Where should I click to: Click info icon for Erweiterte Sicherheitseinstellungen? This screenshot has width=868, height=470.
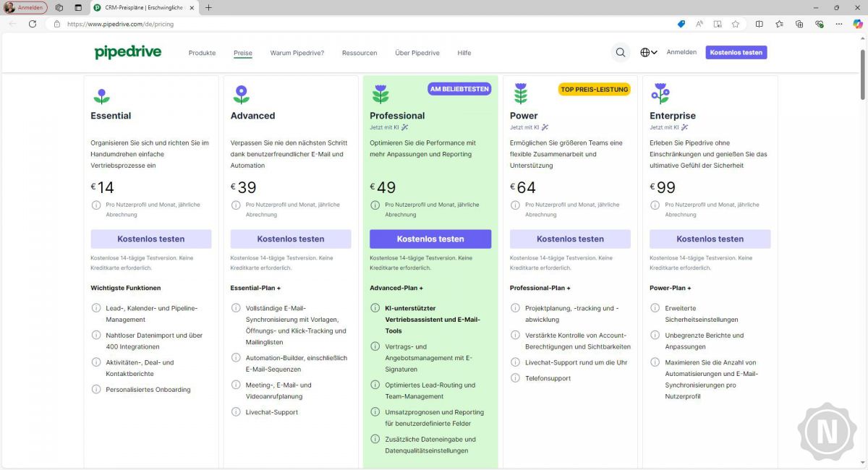pos(655,308)
